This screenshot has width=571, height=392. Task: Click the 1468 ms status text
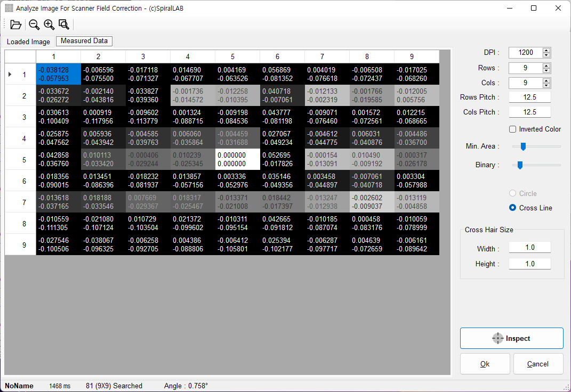(60, 386)
